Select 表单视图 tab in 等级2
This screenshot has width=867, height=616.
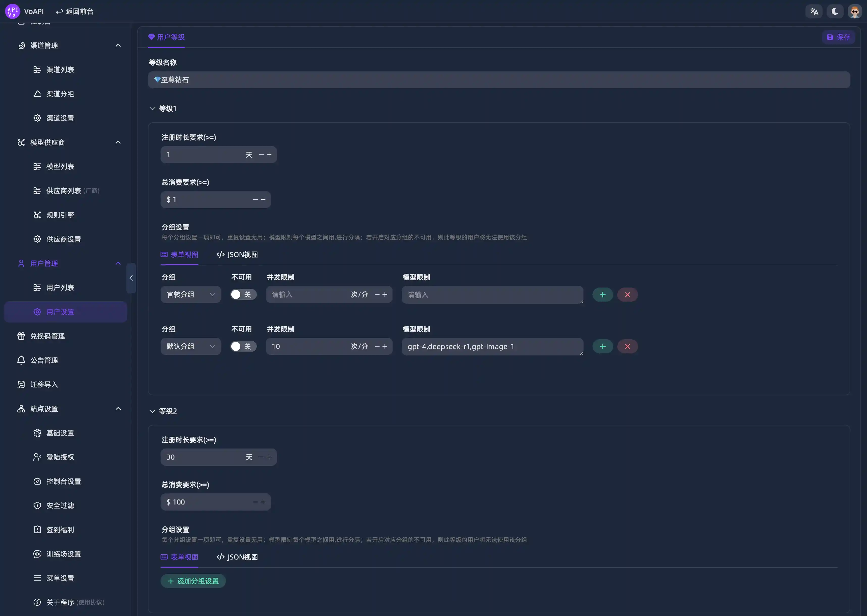tap(180, 557)
